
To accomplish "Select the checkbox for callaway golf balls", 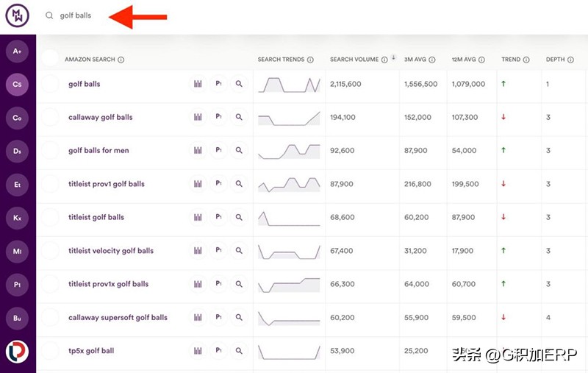I will pyautogui.click(x=50, y=117).
